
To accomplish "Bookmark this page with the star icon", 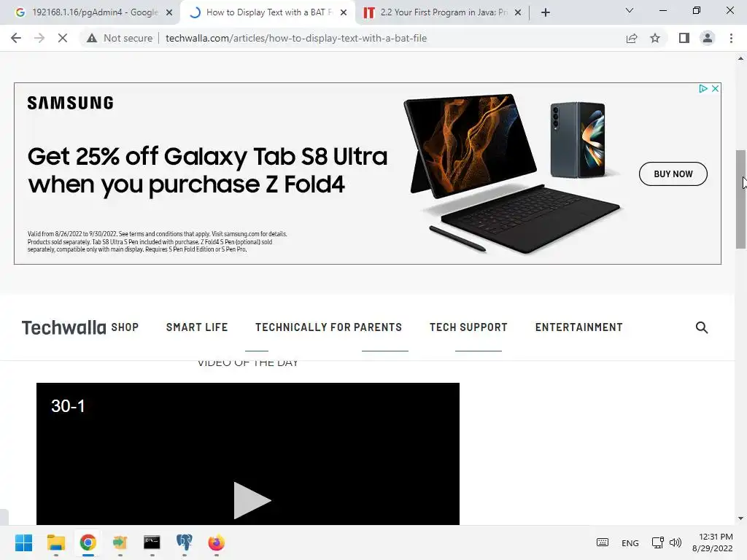I will (655, 38).
